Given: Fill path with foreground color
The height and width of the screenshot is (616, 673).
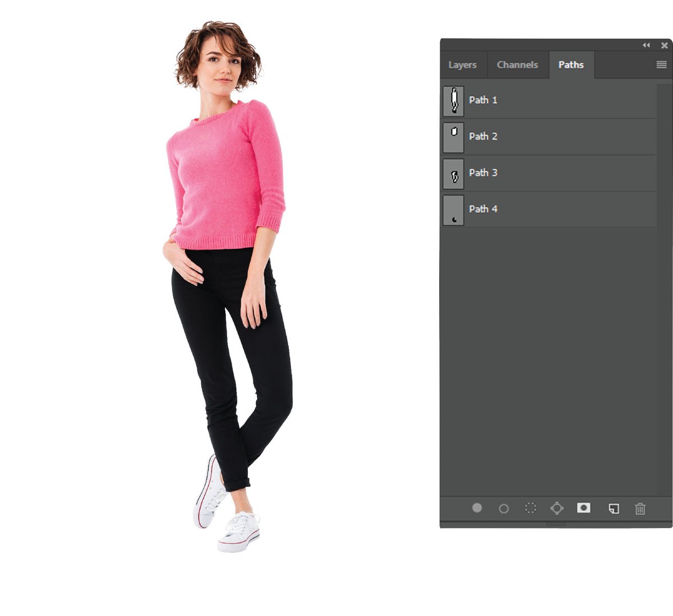Looking at the screenshot, I should (x=477, y=508).
